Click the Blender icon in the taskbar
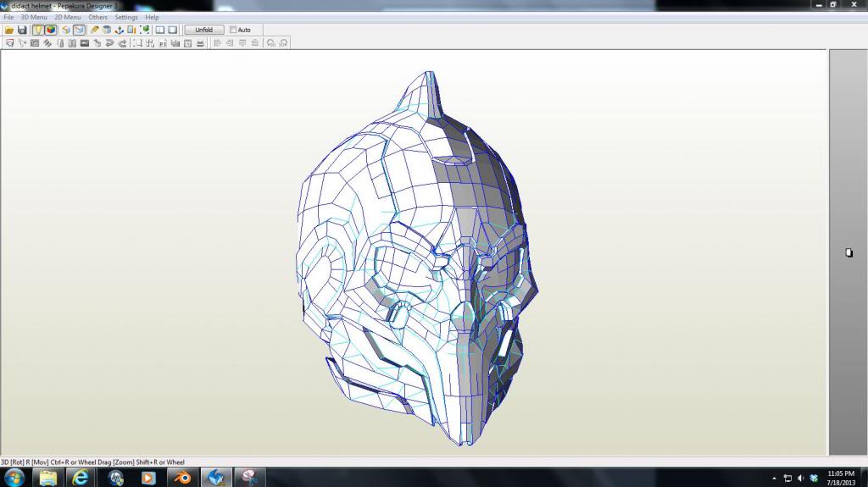This screenshot has width=868, height=487. pos(182,478)
